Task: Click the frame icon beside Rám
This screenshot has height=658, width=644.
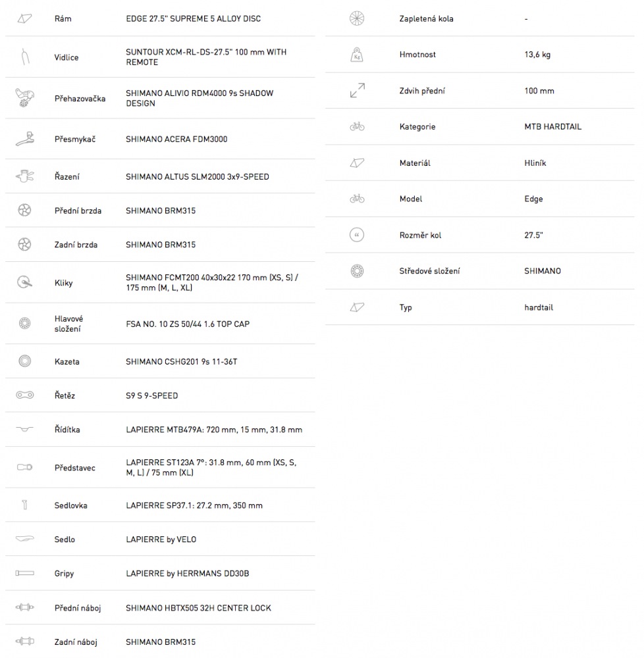Action: [25, 18]
